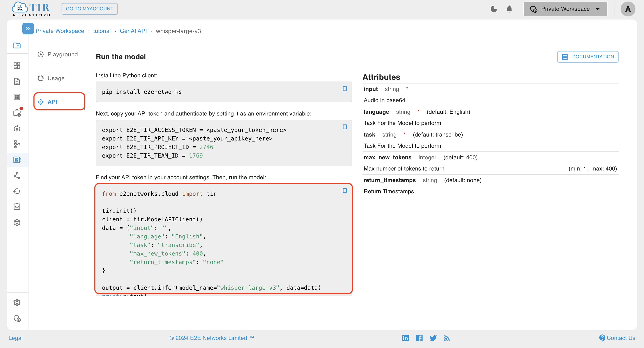
Task: Click the settings gear icon in sidebar
Action: (x=17, y=303)
